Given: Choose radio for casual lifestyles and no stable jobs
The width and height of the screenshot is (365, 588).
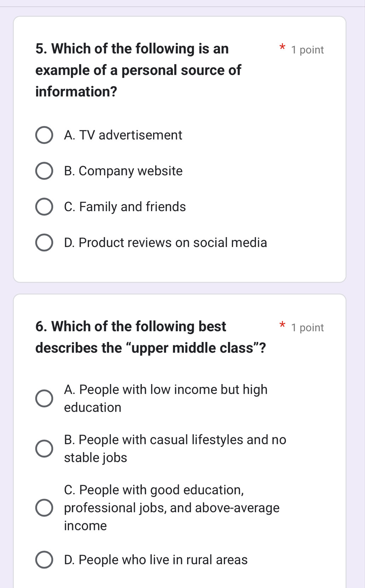Looking at the screenshot, I should click(x=44, y=449).
